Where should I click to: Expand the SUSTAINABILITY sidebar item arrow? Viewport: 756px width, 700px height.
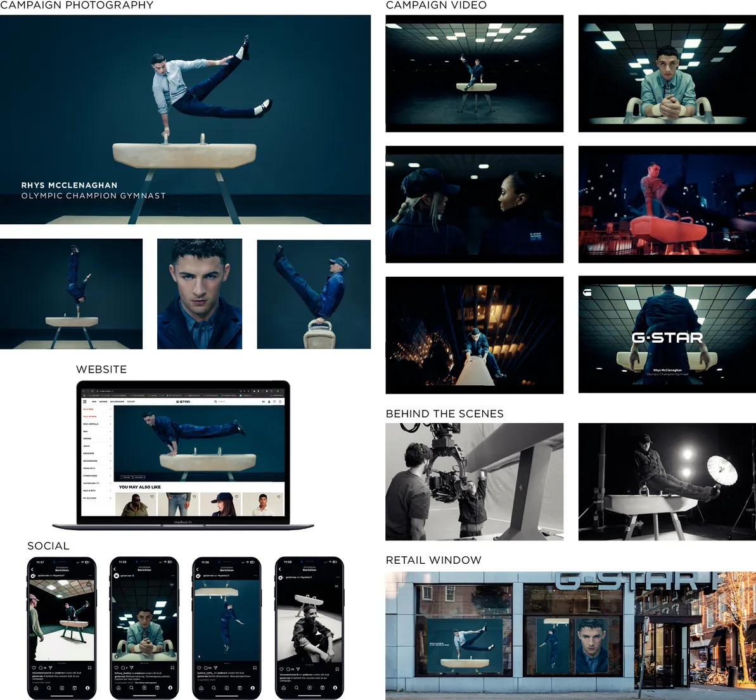pyautogui.click(x=110, y=483)
